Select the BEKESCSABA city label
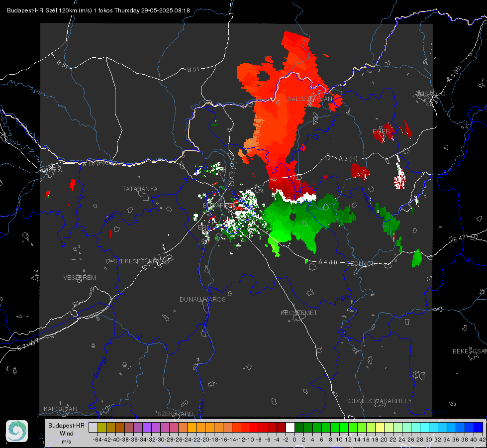This screenshot has height=448, width=487. (470, 351)
